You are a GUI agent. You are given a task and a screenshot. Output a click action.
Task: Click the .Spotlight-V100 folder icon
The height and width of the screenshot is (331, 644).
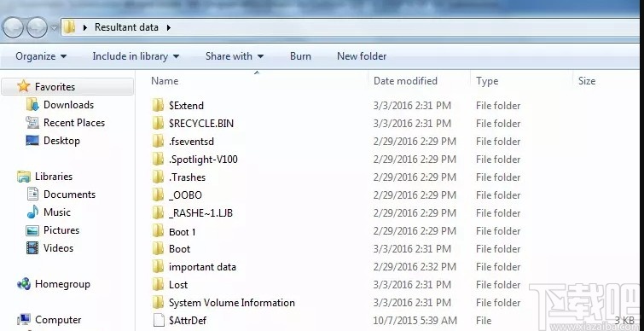pyautogui.click(x=158, y=159)
